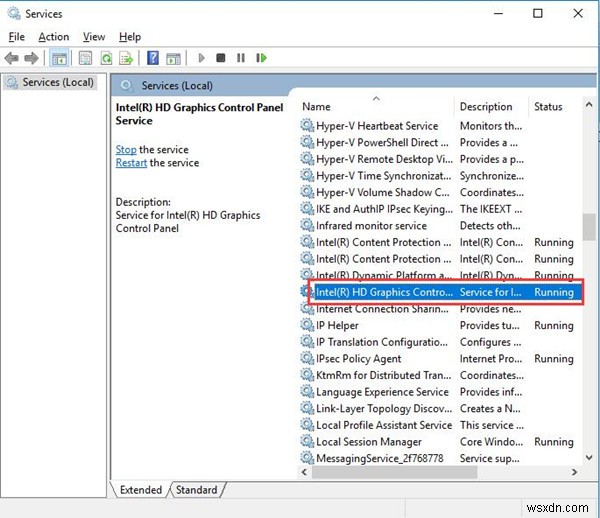The image size is (600, 518).
Task: Open the File menu
Action: pyautogui.click(x=16, y=37)
